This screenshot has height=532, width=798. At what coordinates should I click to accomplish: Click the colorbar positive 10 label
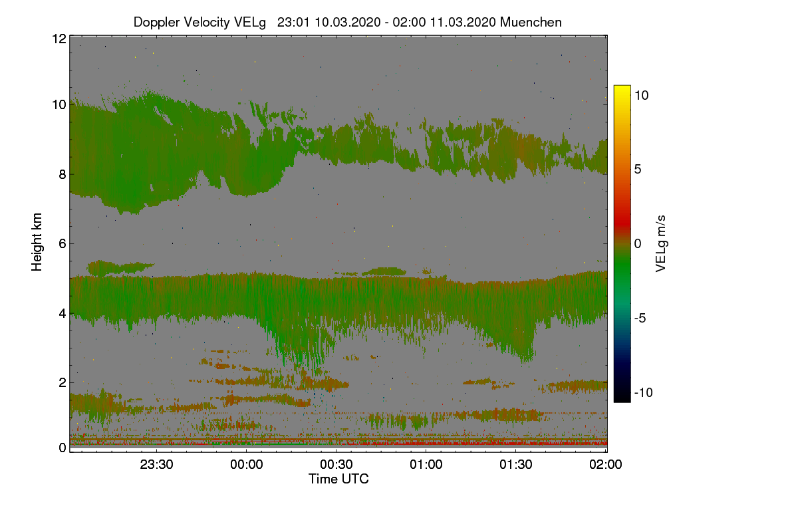(x=641, y=95)
